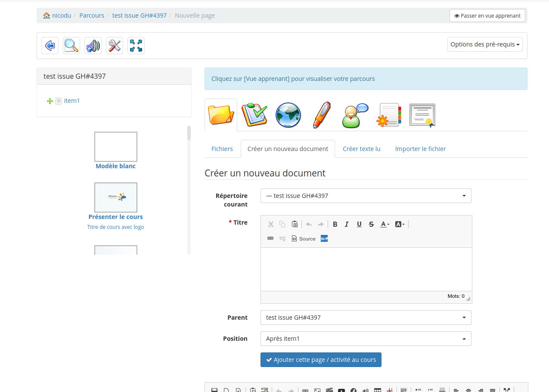
Task: Click the certificate icon on the right
Action: 422,114
